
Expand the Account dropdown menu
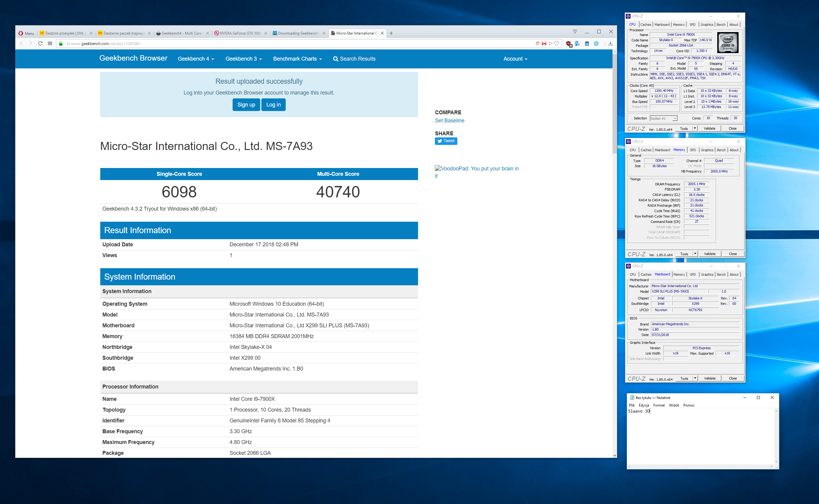pyautogui.click(x=515, y=59)
